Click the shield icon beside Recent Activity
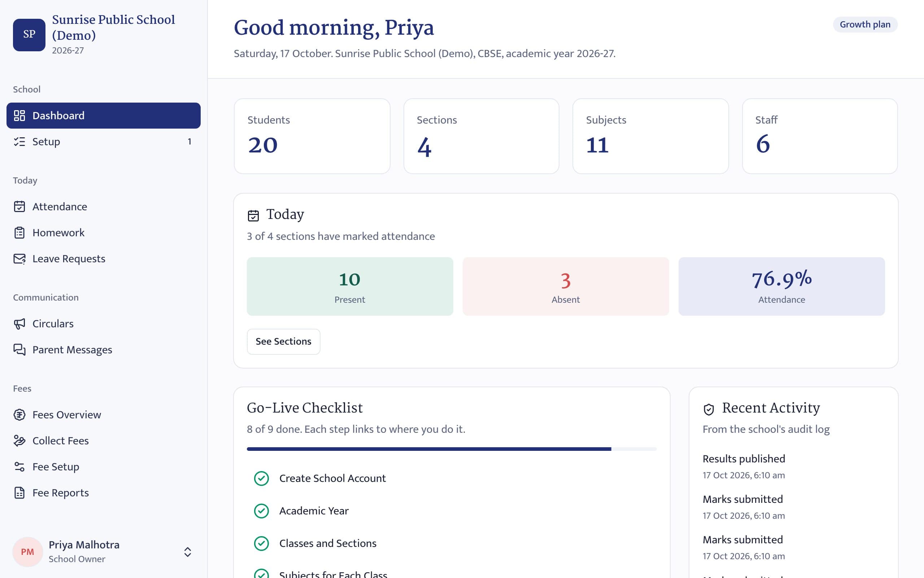 (709, 409)
